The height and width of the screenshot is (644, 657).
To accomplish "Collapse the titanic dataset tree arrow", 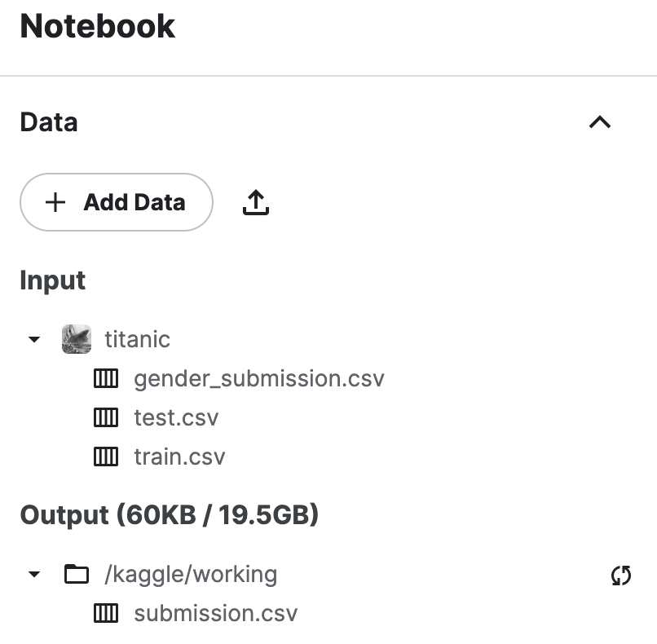I will point(34,339).
